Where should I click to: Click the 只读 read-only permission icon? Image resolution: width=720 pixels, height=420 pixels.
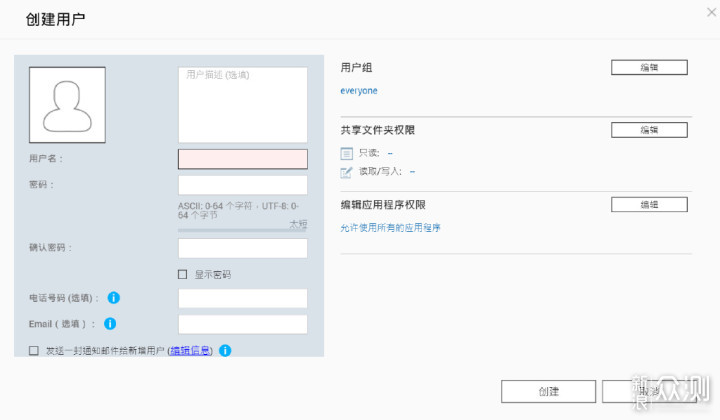[347, 153]
